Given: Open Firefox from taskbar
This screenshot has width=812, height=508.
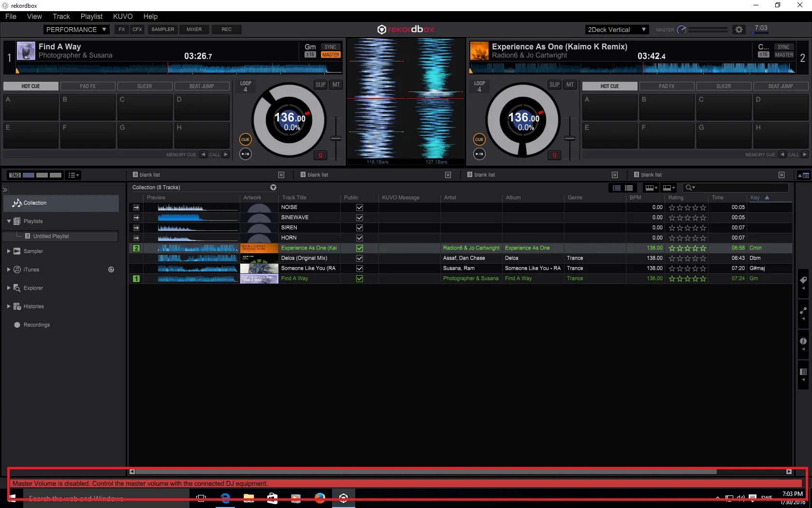Looking at the screenshot, I should click(319, 498).
